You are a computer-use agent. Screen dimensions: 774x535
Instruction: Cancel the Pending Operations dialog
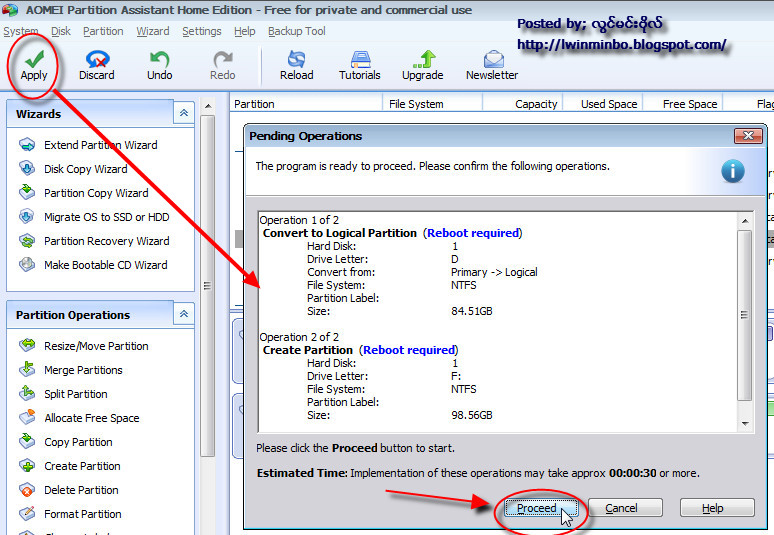[625, 508]
